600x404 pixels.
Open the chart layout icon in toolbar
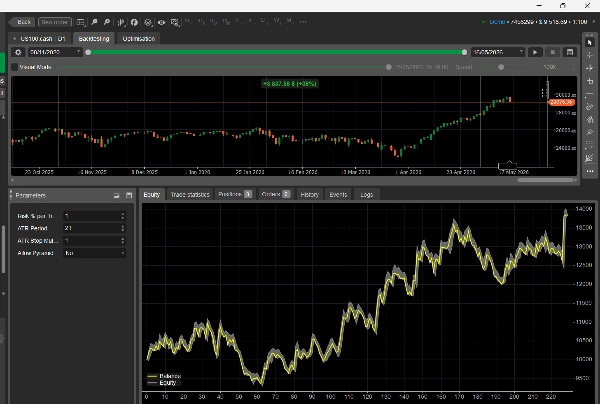coord(81,22)
